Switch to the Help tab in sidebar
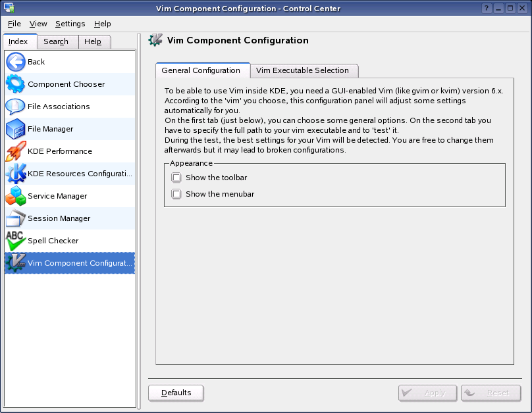This screenshot has height=413, width=532. (x=95, y=41)
